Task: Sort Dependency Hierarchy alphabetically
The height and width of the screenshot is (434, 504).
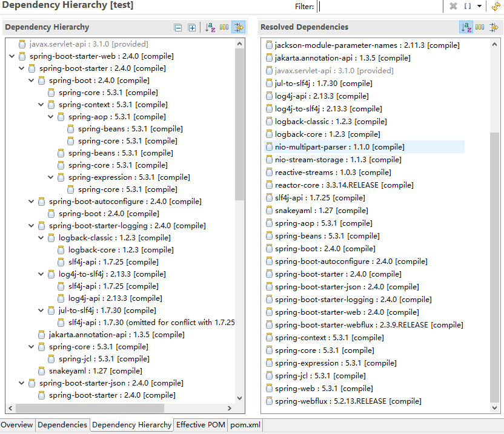Action: coord(210,27)
